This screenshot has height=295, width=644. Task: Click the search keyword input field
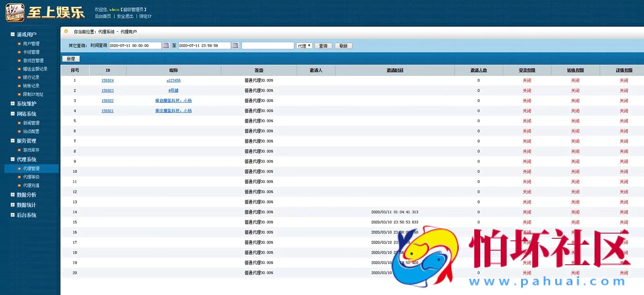point(268,46)
